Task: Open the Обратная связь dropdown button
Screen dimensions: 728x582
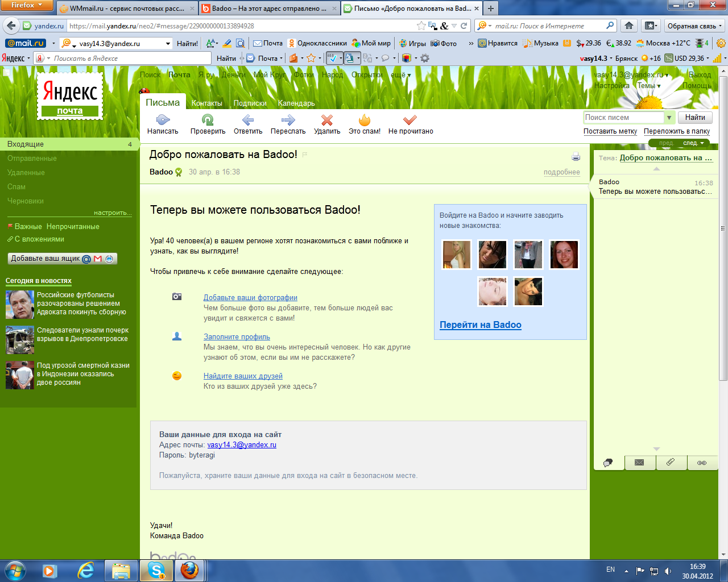Action: [x=694, y=26]
